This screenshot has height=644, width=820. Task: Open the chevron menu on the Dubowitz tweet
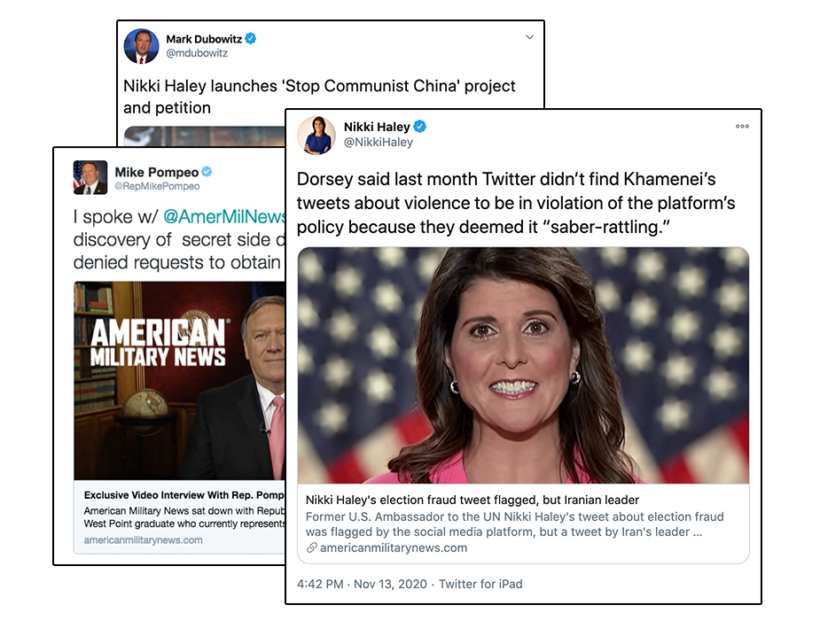click(x=529, y=37)
